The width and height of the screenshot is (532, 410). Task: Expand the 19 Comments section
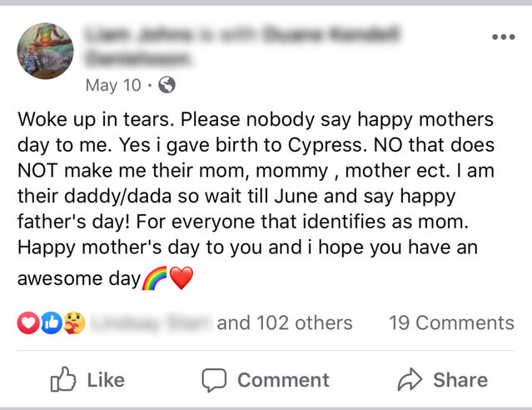pyautogui.click(x=451, y=323)
